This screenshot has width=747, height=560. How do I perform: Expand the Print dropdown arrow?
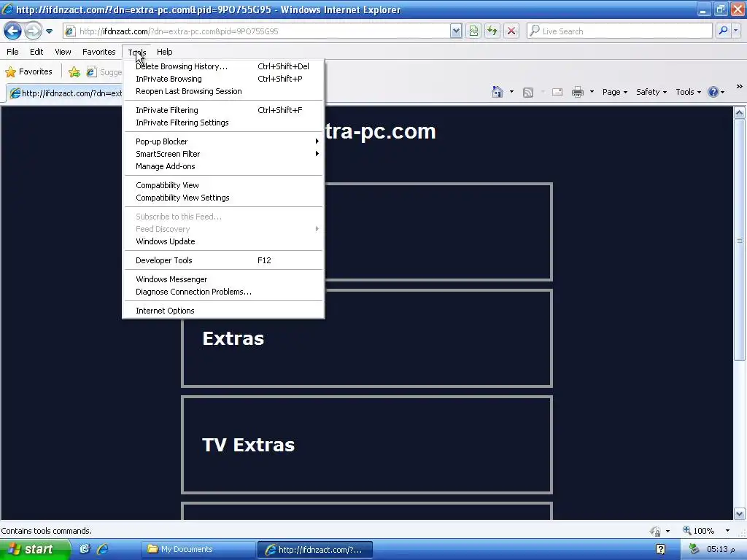pos(592,92)
